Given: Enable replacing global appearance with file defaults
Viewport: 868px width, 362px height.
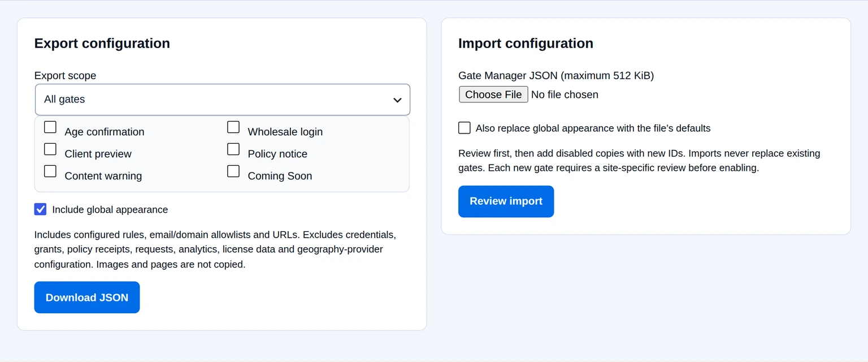Looking at the screenshot, I should (465, 128).
